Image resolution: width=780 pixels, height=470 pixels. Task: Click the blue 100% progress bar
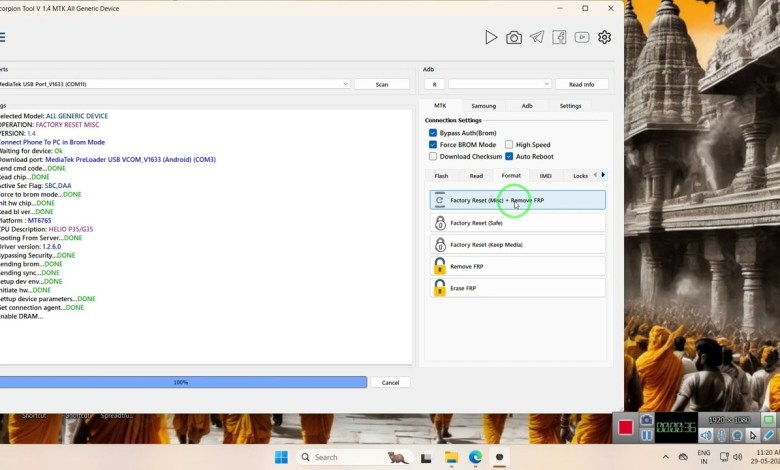(x=182, y=382)
